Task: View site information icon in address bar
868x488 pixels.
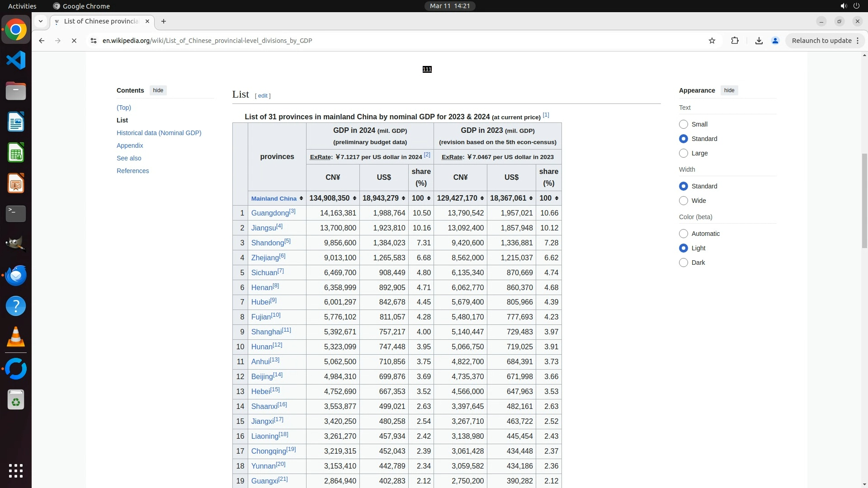Action: [x=94, y=41]
